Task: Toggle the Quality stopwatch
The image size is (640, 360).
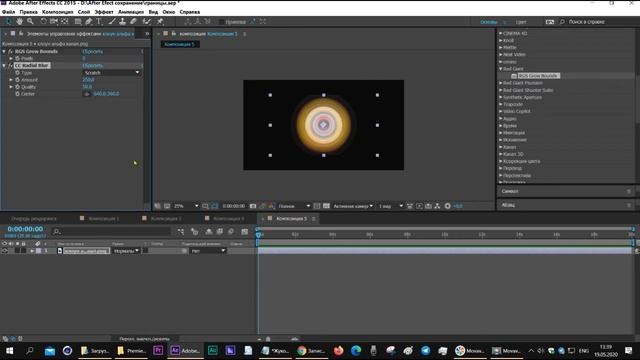Action: (18, 87)
